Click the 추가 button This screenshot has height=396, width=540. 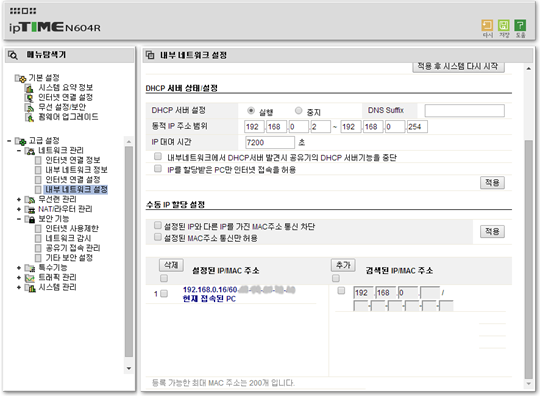coord(343,265)
